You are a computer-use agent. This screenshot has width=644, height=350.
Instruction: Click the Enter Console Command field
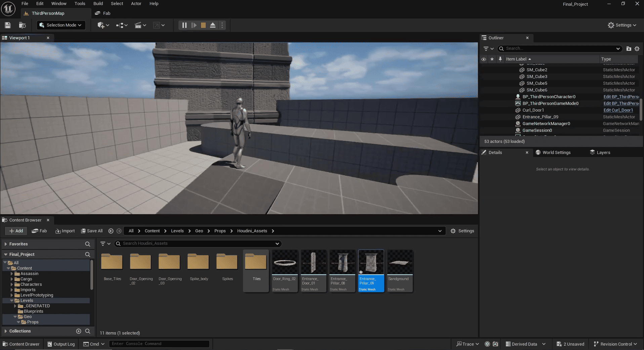(x=159, y=344)
